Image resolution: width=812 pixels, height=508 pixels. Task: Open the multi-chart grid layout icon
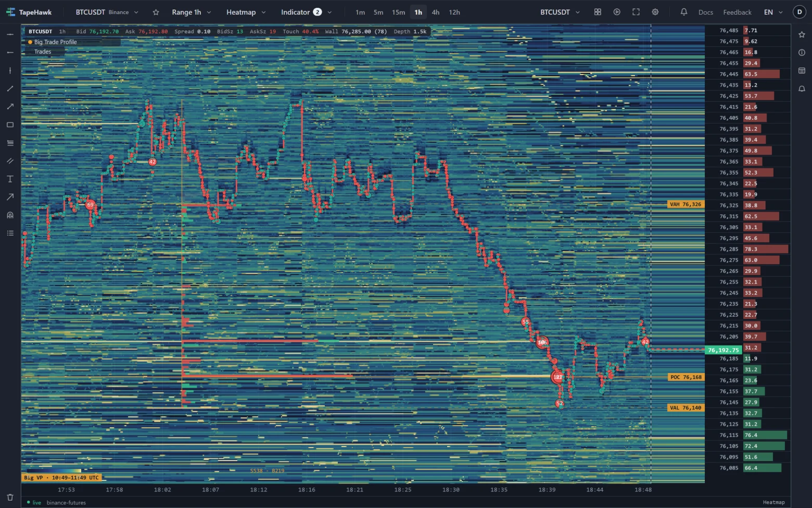coord(598,12)
